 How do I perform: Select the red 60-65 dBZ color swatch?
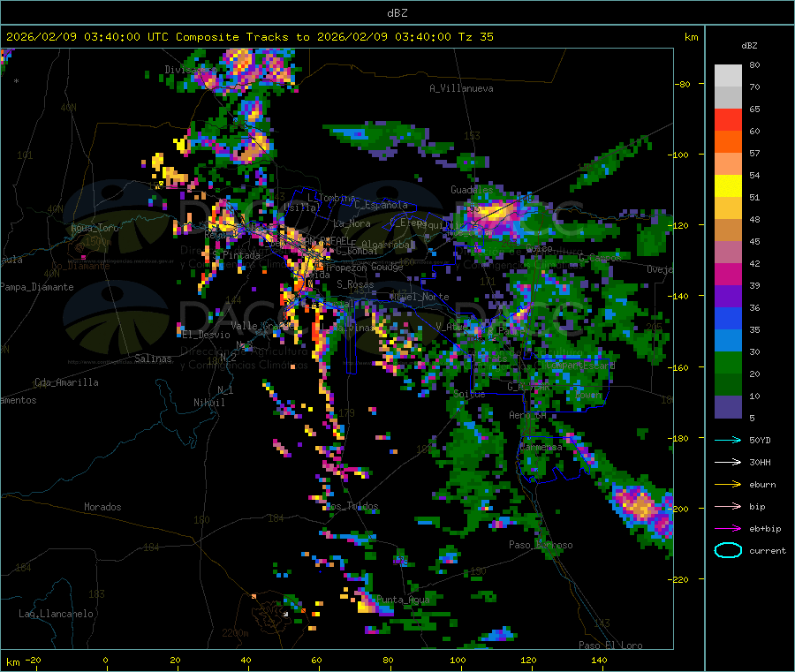click(x=728, y=119)
